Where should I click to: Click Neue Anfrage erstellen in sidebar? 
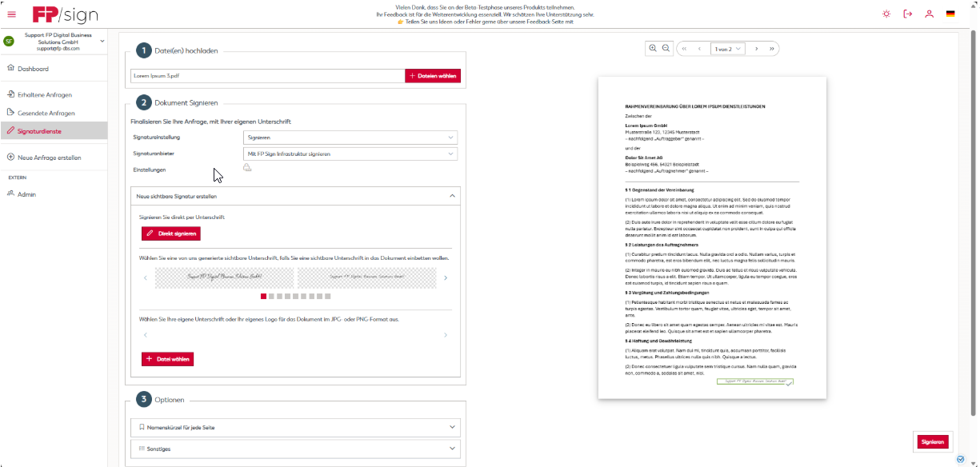click(x=54, y=158)
